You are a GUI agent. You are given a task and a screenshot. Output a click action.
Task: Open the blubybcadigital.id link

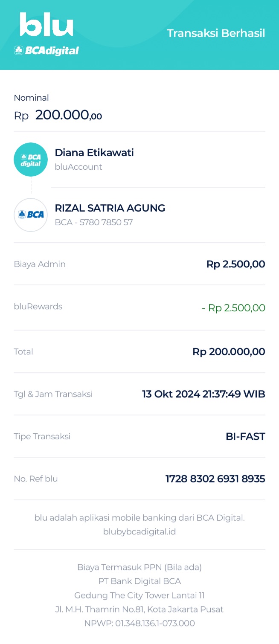point(139,532)
